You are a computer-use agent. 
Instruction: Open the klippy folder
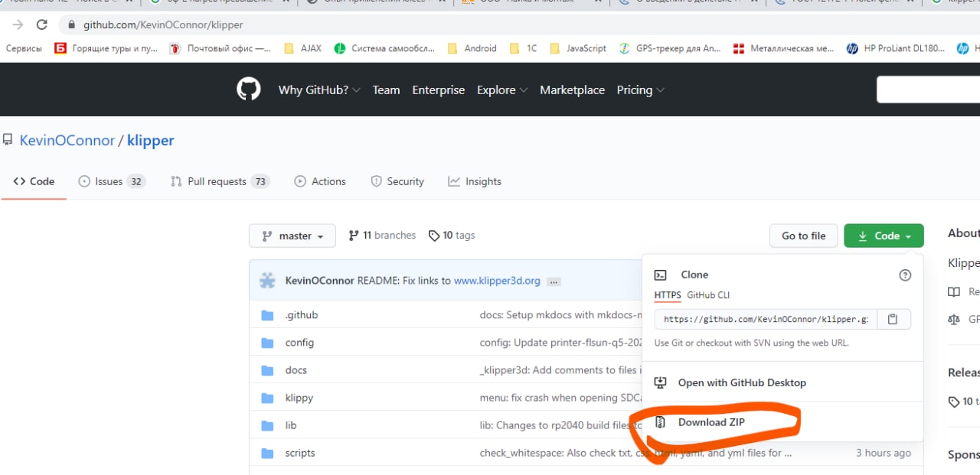pos(299,398)
